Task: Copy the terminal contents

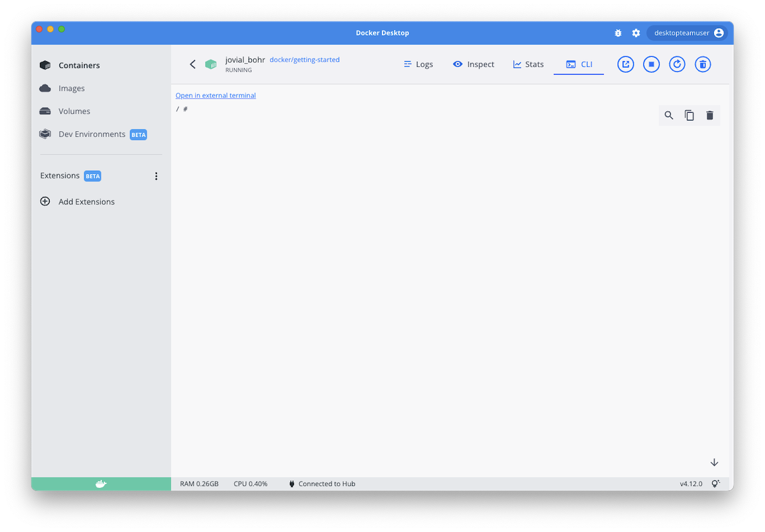Action: pyautogui.click(x=689, y=115)
